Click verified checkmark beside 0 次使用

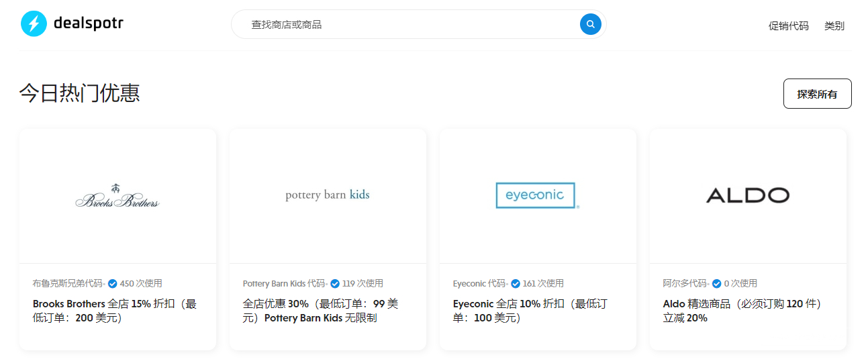tap(717, 284)
